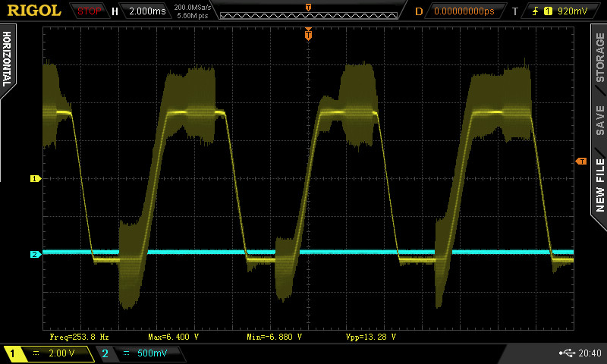Click the cyan channel 2 ground marker
This screenshot has width=607, height=364.
coord(34,255)
